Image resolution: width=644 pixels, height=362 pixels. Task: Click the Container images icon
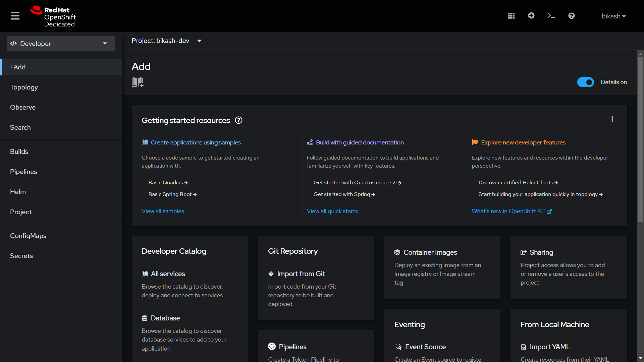(397, 252)
